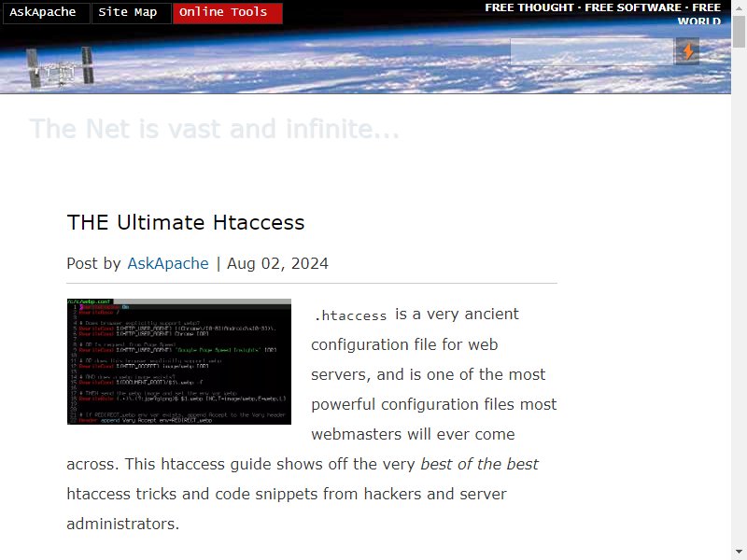Click the 'FREE THOUGHT · FREE SOFTWARE' header slogan

point(602,14)
